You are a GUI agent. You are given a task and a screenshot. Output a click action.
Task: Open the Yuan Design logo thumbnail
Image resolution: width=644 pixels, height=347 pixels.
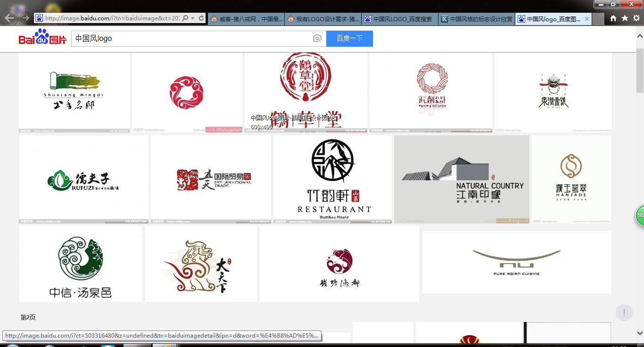(x=430, y=92)
